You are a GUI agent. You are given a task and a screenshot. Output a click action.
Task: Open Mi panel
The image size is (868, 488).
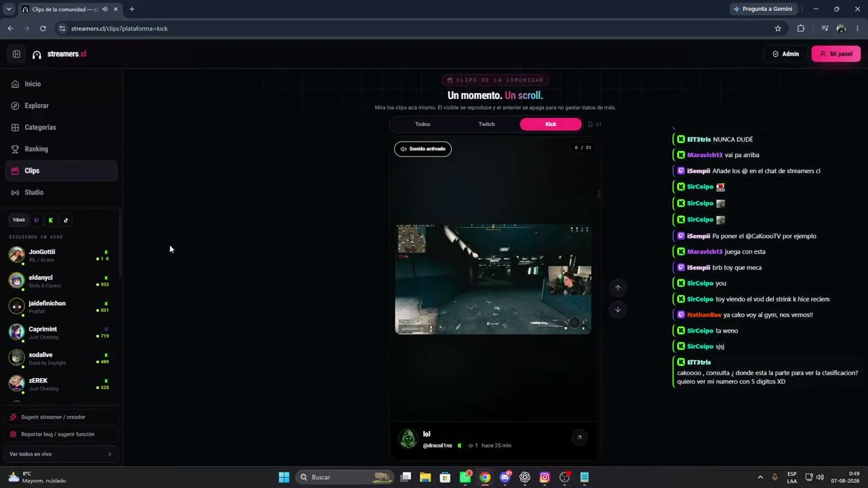pos(836,54)
